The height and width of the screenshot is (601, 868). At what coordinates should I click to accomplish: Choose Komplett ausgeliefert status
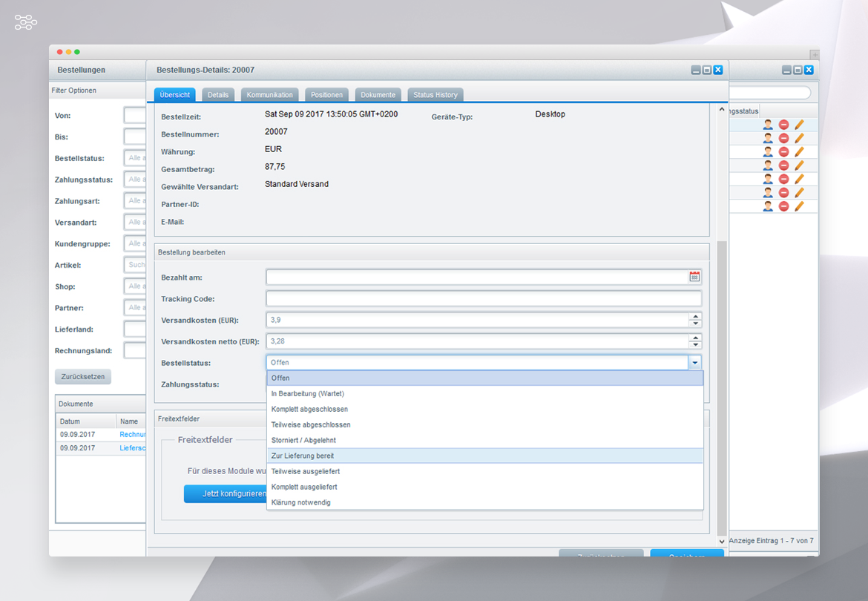pos(485,487)
